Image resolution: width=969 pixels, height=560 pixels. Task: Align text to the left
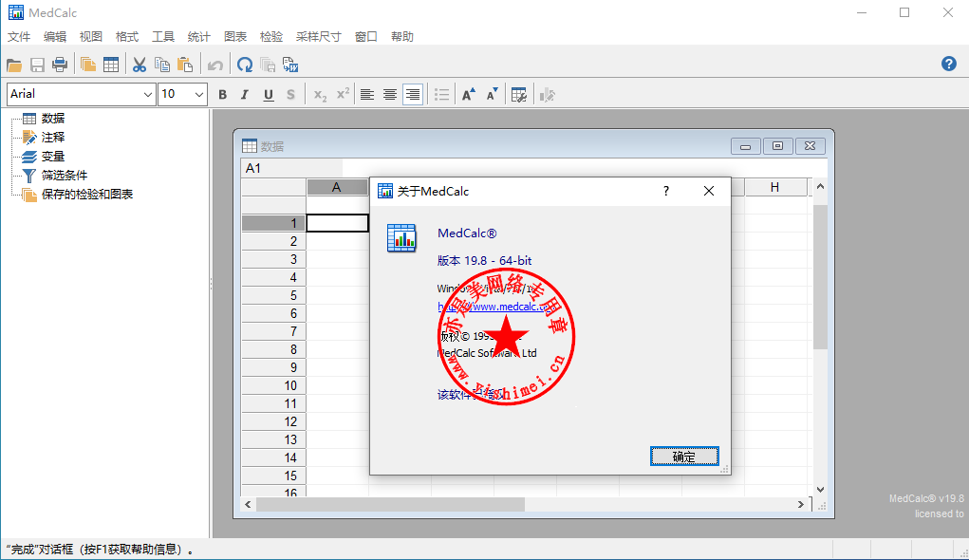367,95
